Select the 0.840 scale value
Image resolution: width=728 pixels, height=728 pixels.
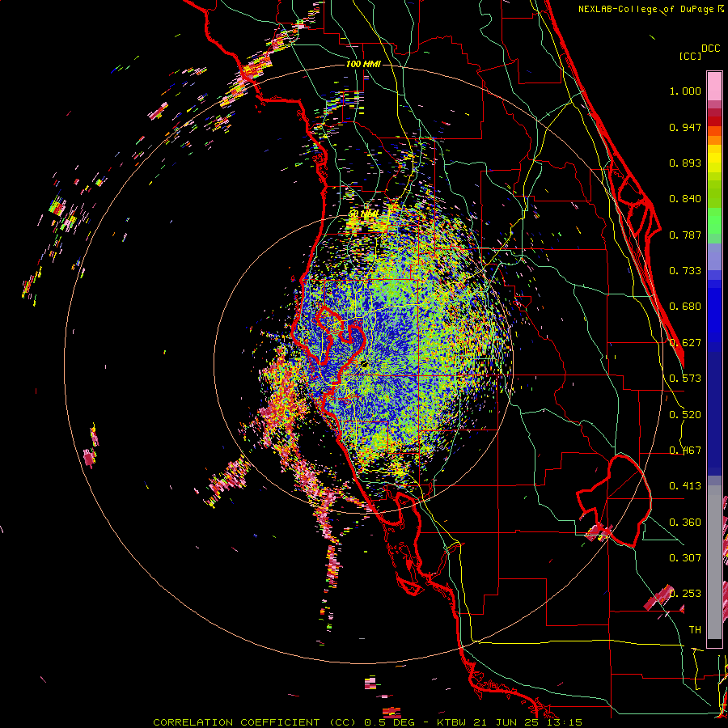pyautogui.click(x=685, y=199)
